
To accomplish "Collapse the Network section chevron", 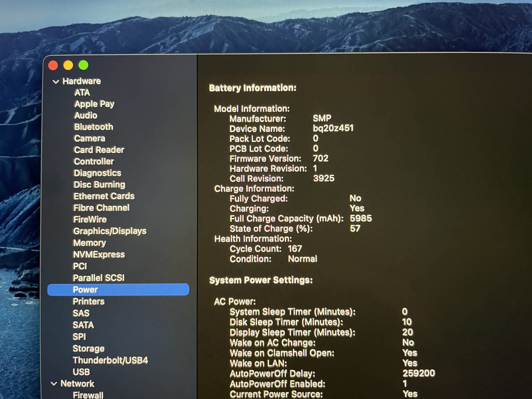I will click(54, 384).
